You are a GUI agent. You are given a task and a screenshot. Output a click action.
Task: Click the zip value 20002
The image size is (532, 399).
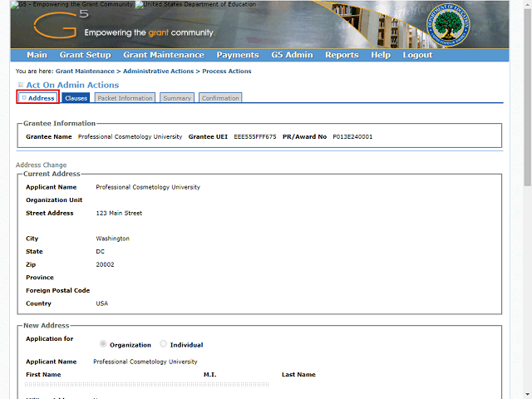click(x=106, y=264)
